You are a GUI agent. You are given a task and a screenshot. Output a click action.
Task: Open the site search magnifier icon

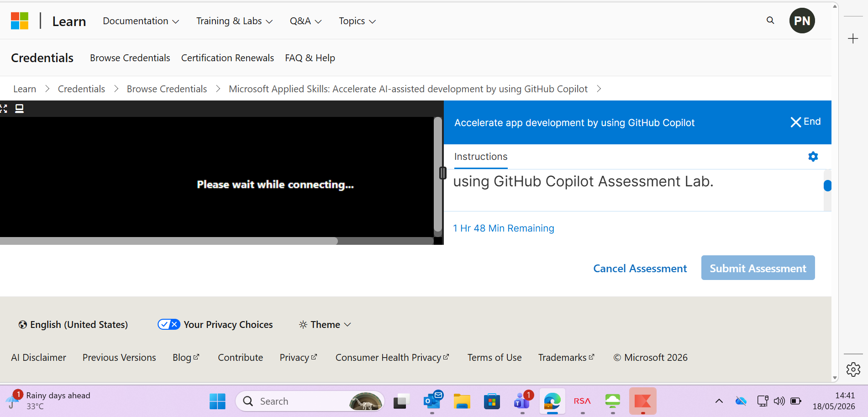coord(770,21)
